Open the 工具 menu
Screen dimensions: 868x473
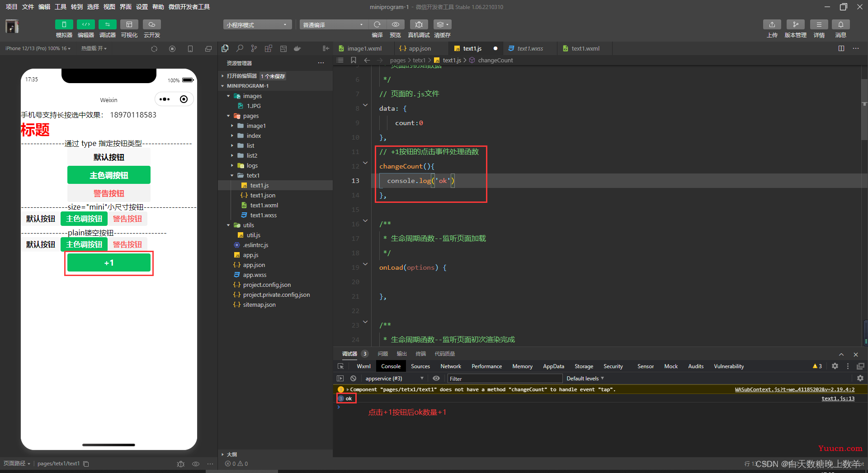point(61,7)
